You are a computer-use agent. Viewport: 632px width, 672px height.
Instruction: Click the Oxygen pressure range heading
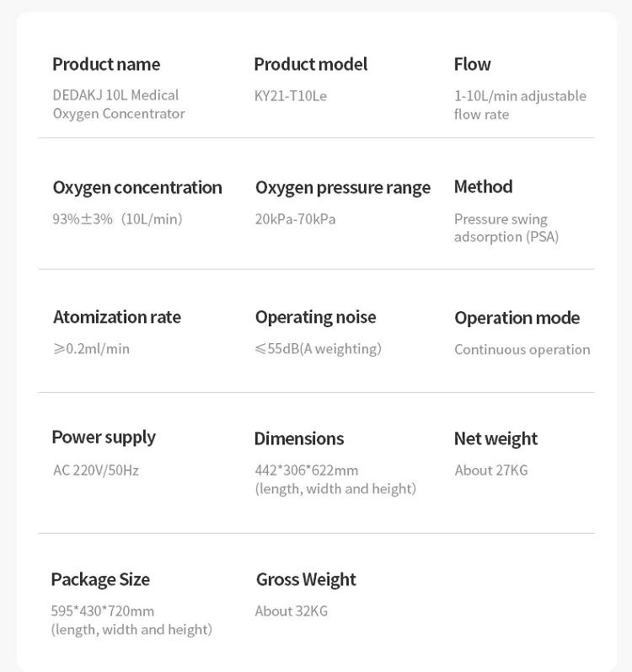coord(343,188)
